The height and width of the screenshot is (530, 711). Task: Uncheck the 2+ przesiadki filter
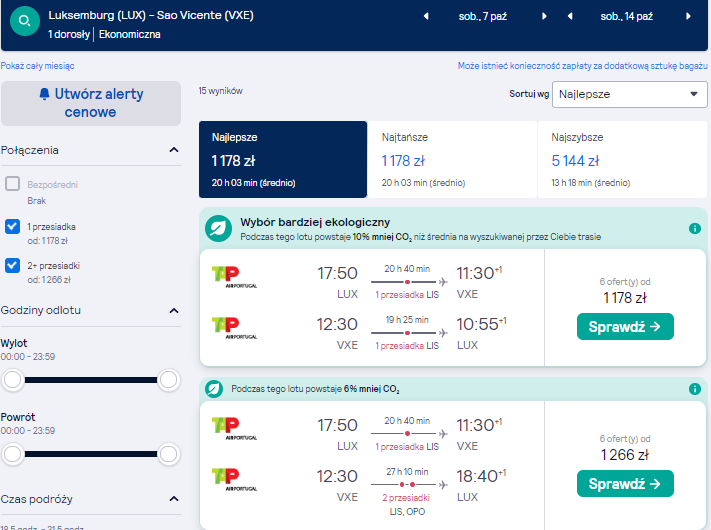point(12,265)
